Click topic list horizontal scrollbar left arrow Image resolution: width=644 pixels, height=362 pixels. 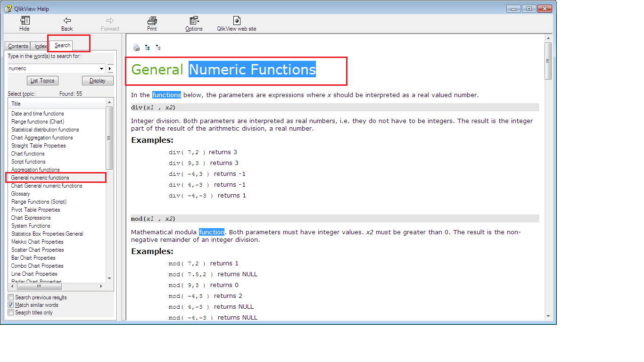pyautogui.click(x=13, y=286)
